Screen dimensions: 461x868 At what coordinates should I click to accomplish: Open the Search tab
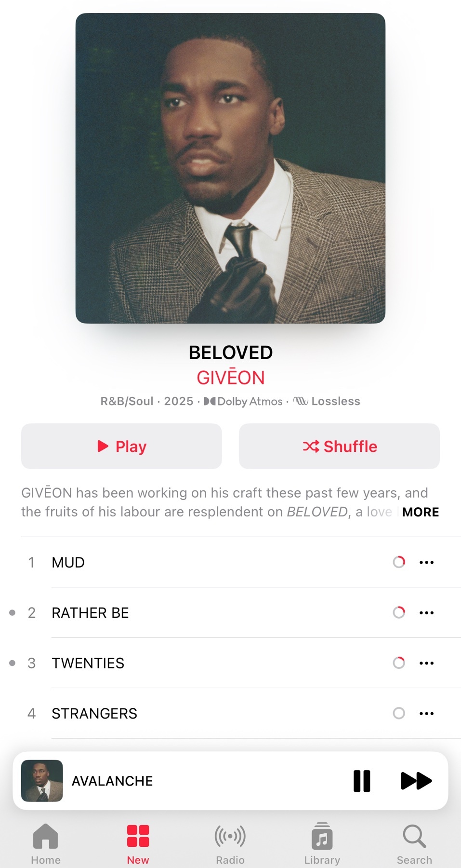pyautogui.click(x=414, y=844)
